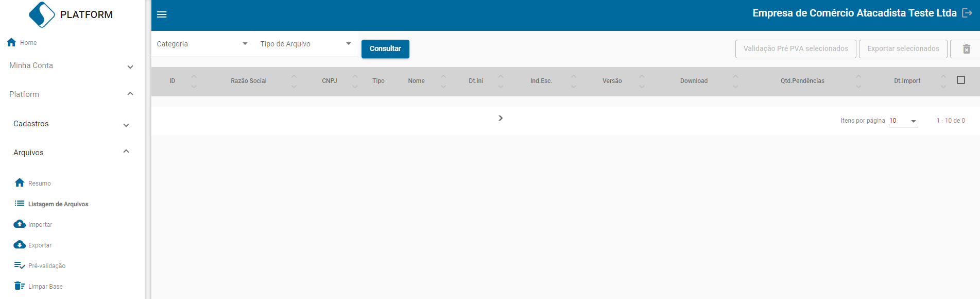Click Exportar selecionados button
Image resolution: width=980 pixels, height=299 pixels.
903,49
